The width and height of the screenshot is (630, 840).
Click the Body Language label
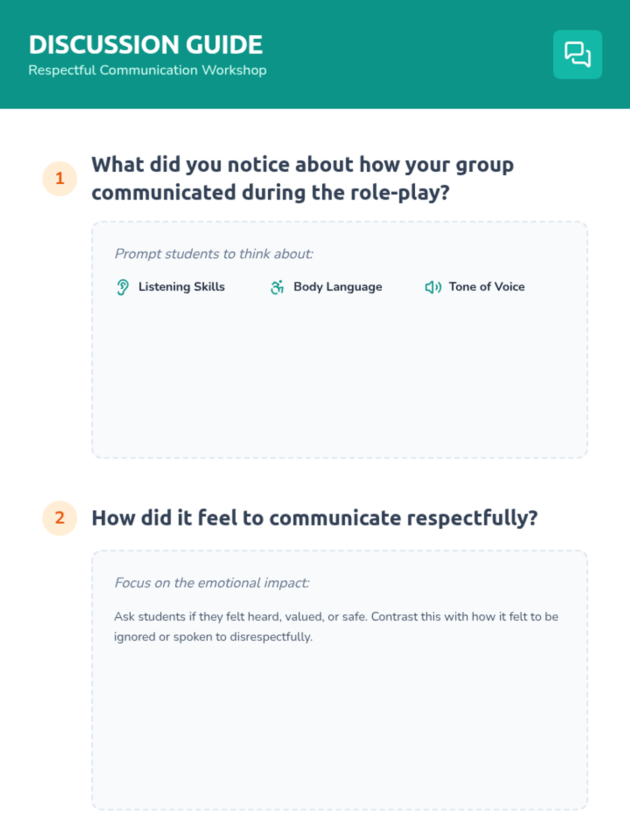pyautogui.click(x=338, y=287)
